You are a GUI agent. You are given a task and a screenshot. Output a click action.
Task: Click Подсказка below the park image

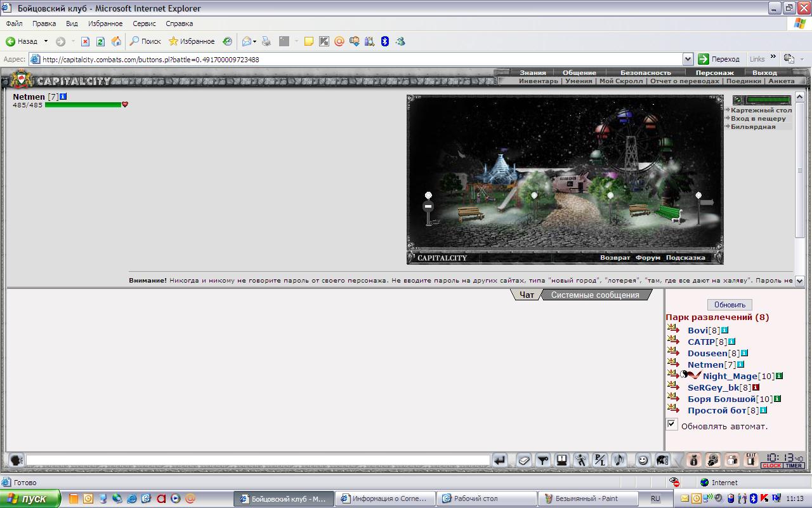(x=685, y=258)
